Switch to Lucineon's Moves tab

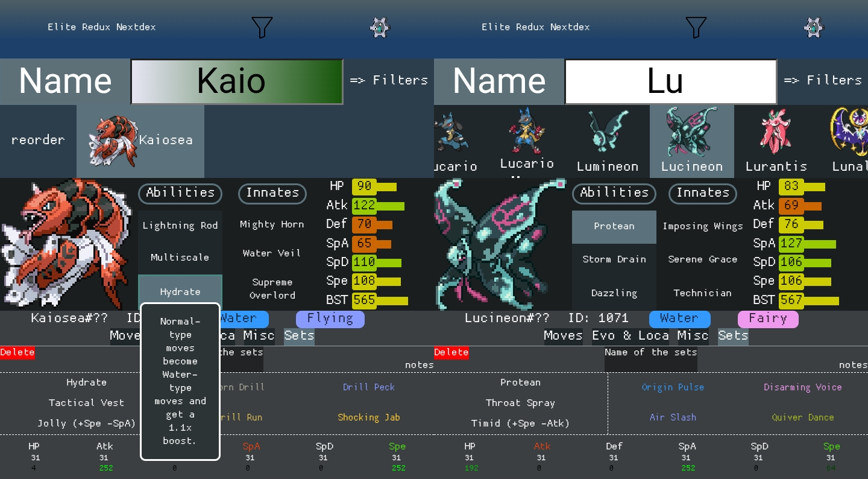pos(563,336)
